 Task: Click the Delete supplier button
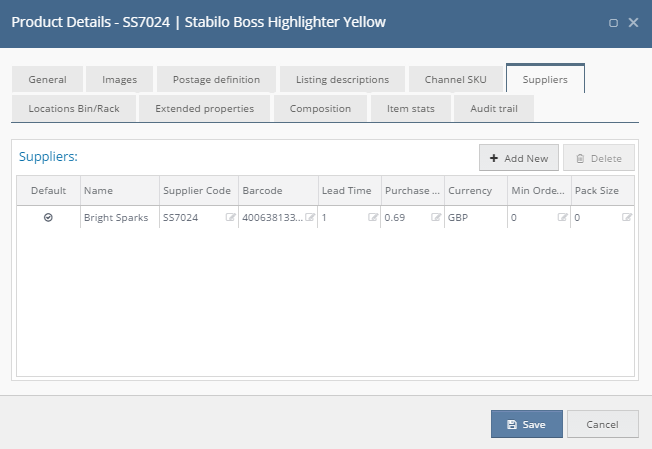pyautogui.click(x=599, y=158)
